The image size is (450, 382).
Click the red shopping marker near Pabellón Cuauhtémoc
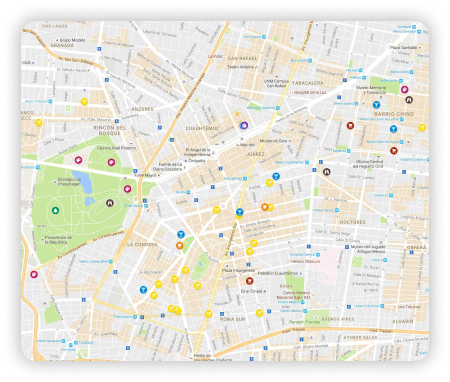point(249,281)
